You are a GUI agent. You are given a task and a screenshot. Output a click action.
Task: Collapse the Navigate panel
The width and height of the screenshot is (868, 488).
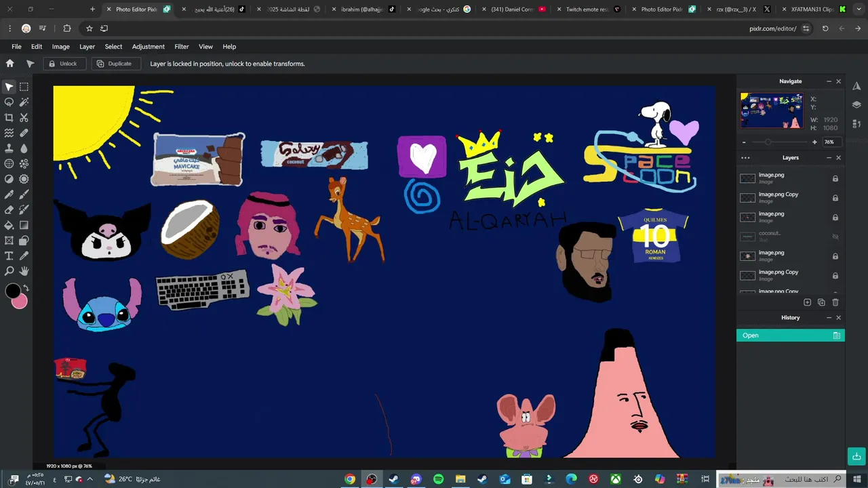click(829, 81)
